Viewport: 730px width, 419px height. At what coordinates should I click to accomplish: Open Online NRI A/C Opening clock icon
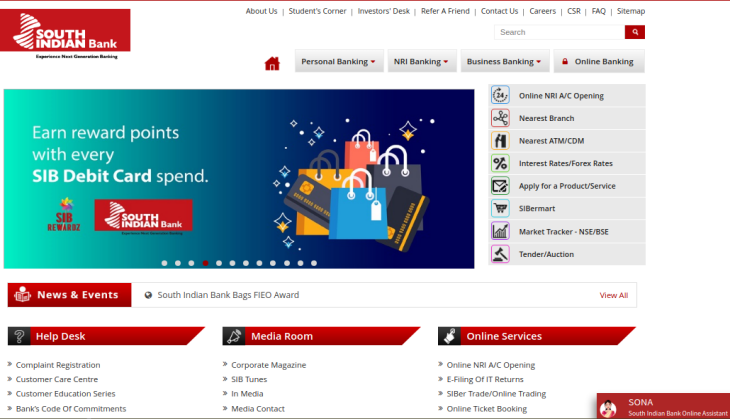[x=500, y=95]
